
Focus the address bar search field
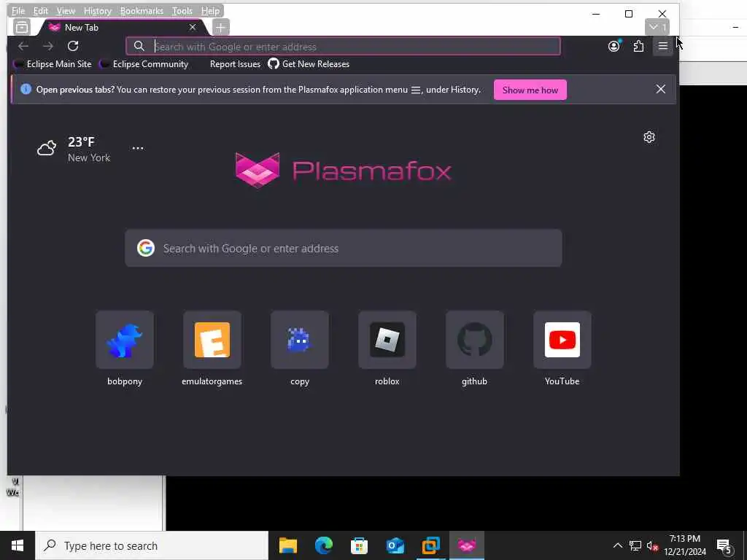[343, 46]
